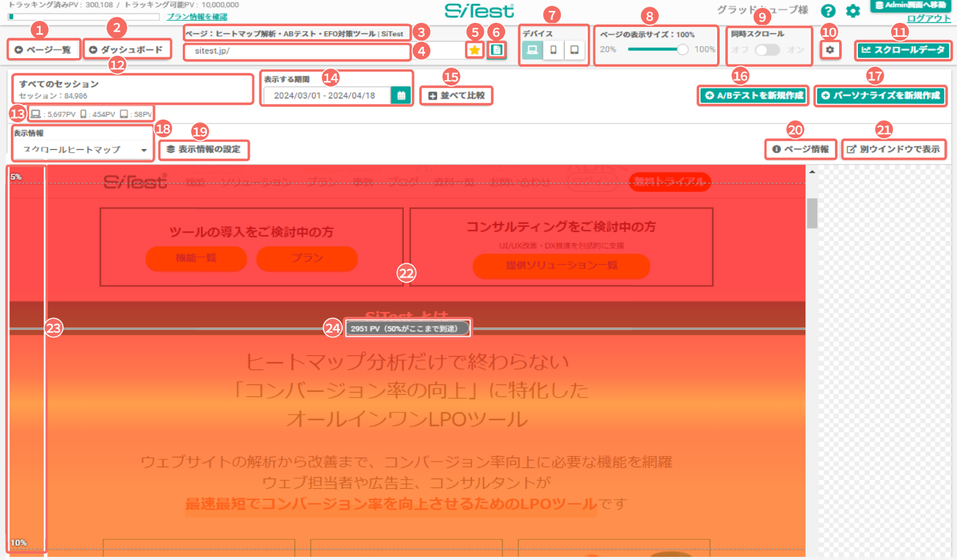
Task: Select the tablet device icon
Action: [x=574, y=50]
